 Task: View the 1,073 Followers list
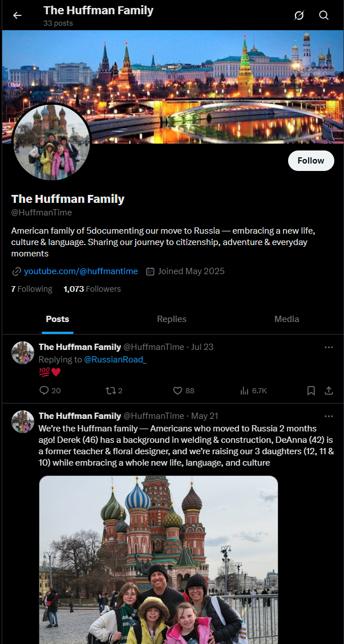tap(92, 289)
